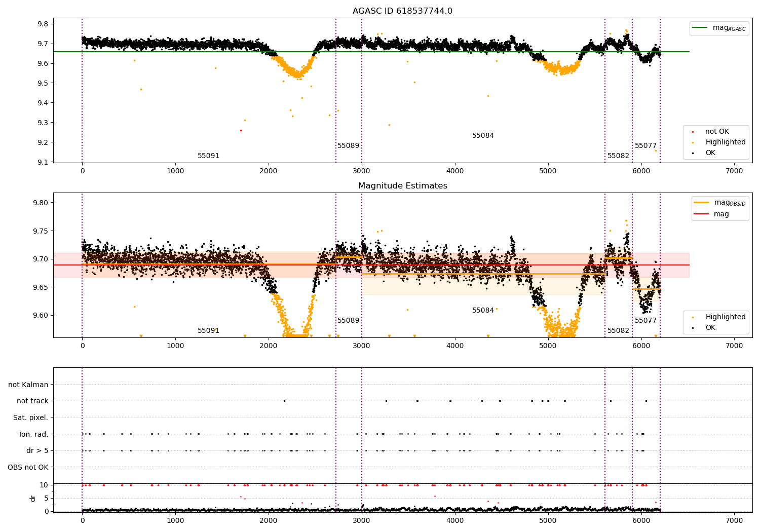The image size is (760, 532).
Task: Click the 9.8 y-tick in top plot
Action: coord(43,24)
